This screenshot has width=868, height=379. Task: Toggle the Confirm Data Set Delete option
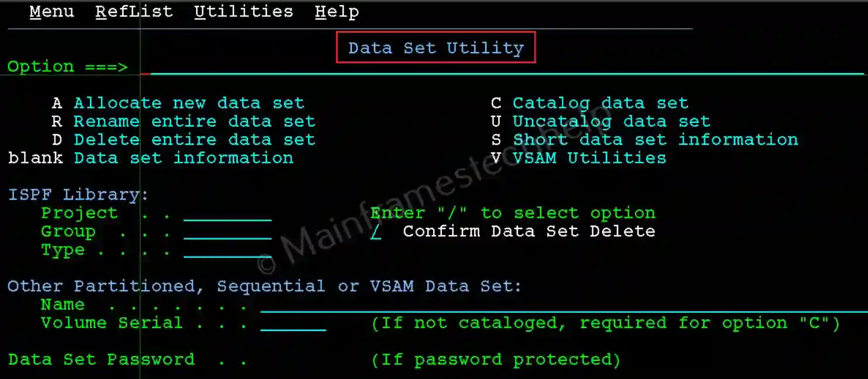376,231
